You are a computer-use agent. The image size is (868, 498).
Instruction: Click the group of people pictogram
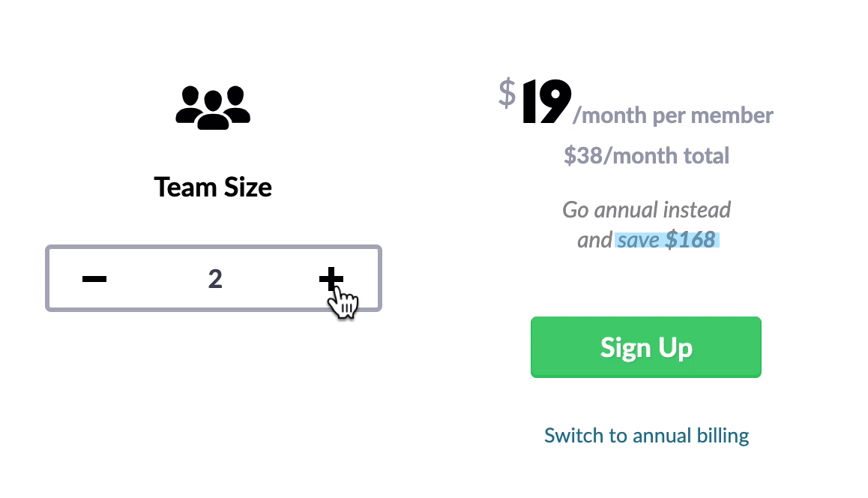pos(213,105)
